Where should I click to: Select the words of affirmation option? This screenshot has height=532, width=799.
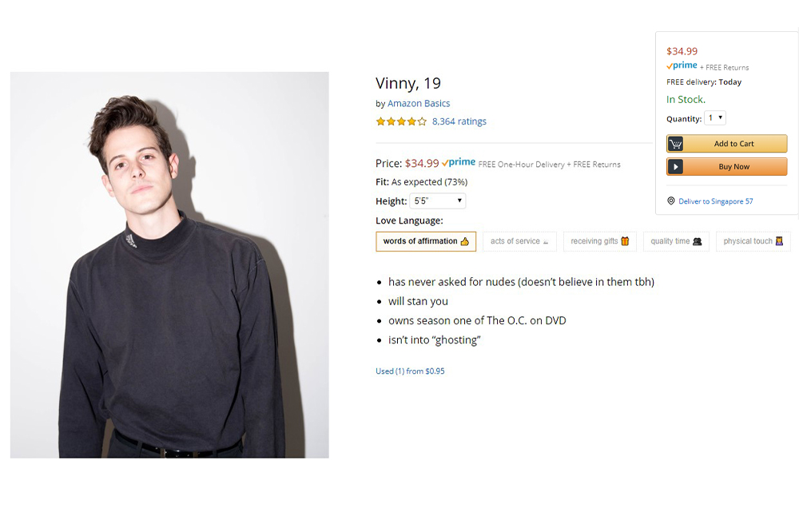[426, 241]
